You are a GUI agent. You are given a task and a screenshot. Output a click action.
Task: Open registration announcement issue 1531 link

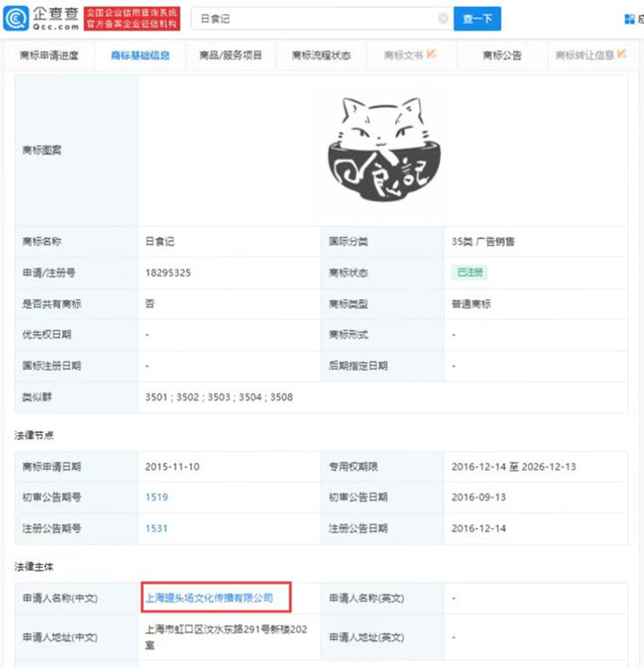157,528
